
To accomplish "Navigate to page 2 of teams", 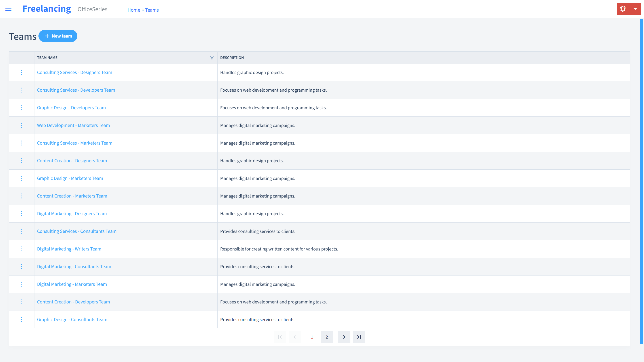I will (x=326, y=337).
